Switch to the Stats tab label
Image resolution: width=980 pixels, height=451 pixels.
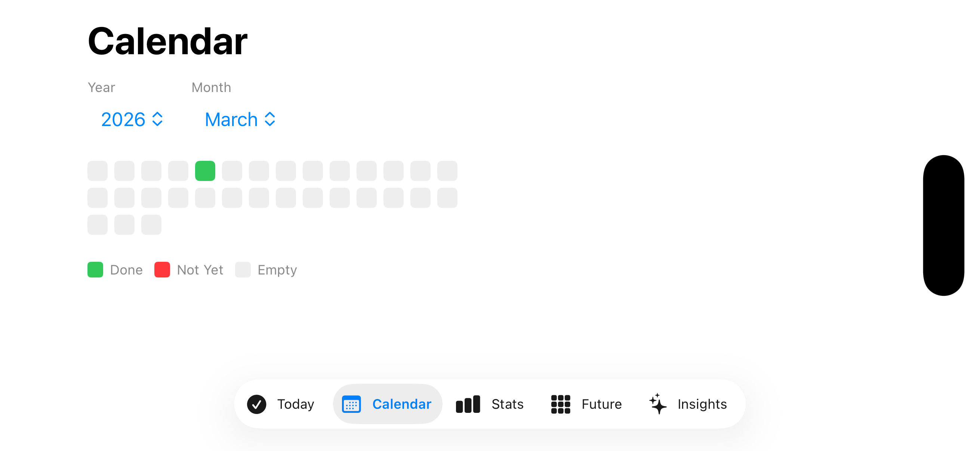507,404
